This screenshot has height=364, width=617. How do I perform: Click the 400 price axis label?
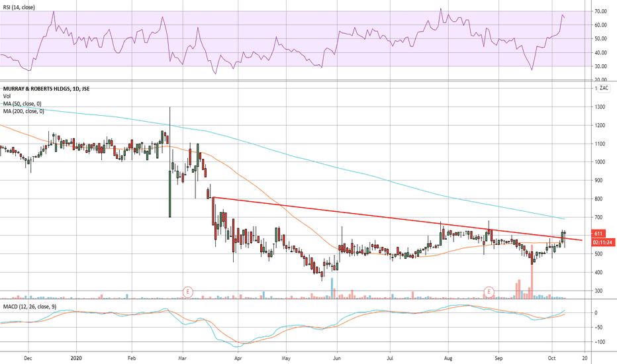[x=598, y=272]
